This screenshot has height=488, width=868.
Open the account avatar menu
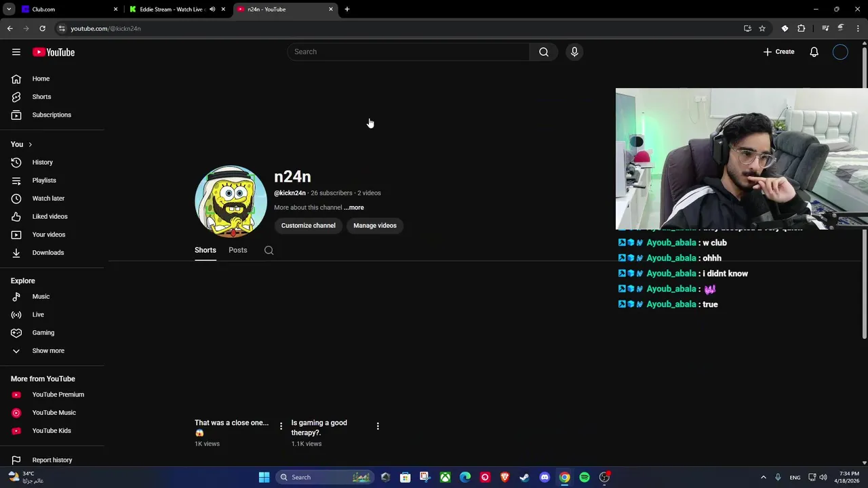click(x=840, y=52)
